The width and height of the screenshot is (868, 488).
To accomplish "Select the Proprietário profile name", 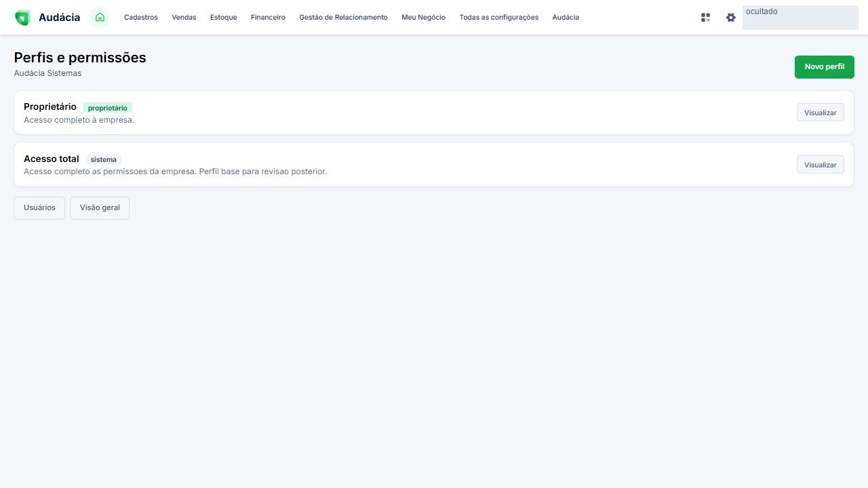I will pos(50,106).
